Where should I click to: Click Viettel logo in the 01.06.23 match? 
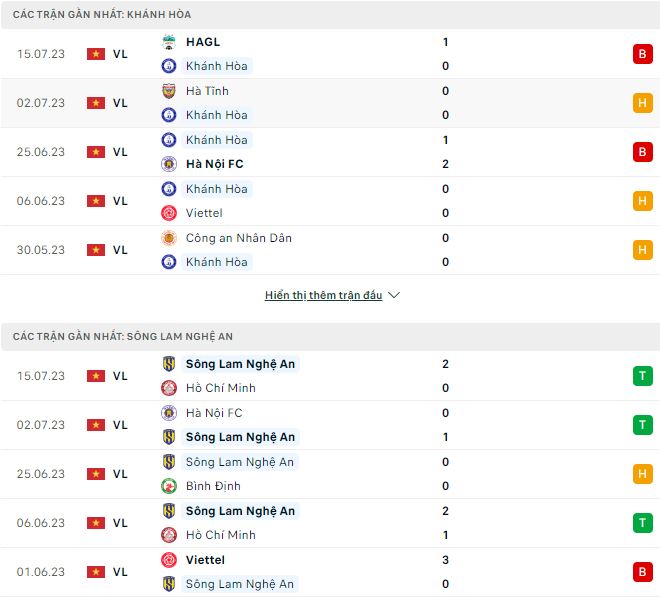[x=169, y=560]
